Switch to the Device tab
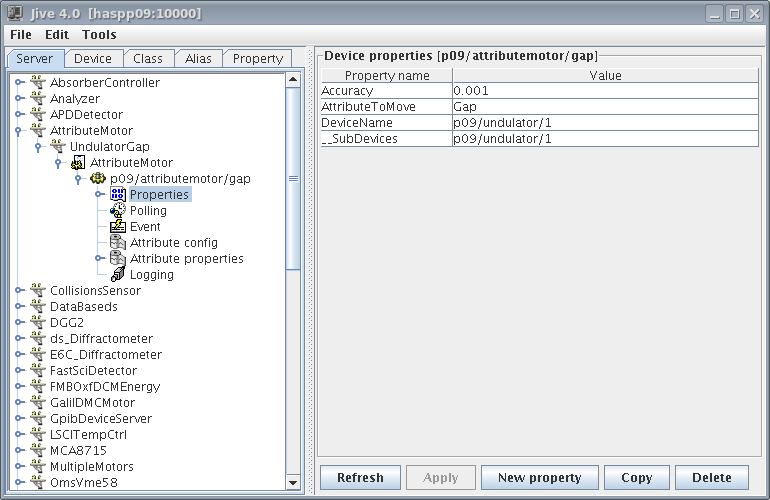The height and width of the screenshot is (500, 770). tap(92, 58)
